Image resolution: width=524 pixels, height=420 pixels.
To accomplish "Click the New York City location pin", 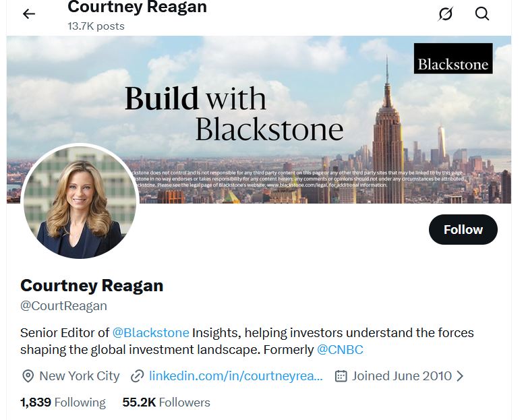I will [x=28, y=376].
